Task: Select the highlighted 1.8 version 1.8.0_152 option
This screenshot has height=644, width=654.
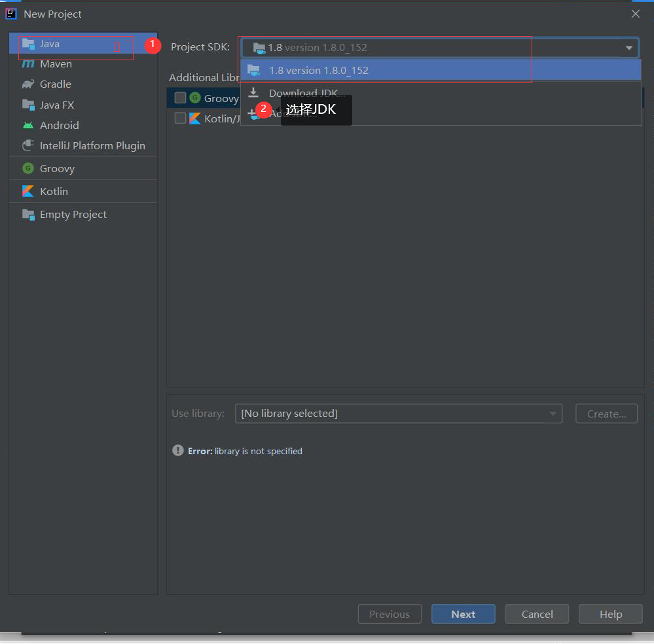Action: click(441, 70)
